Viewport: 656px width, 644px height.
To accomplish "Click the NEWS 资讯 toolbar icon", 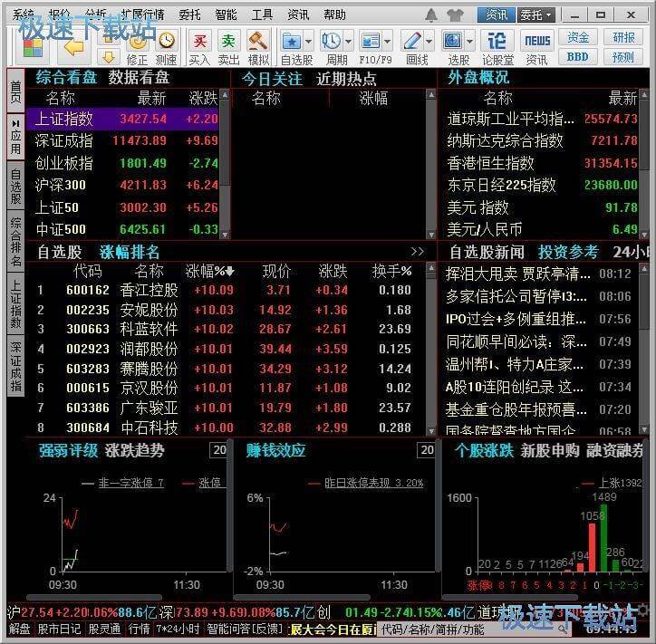I will 537,41.
